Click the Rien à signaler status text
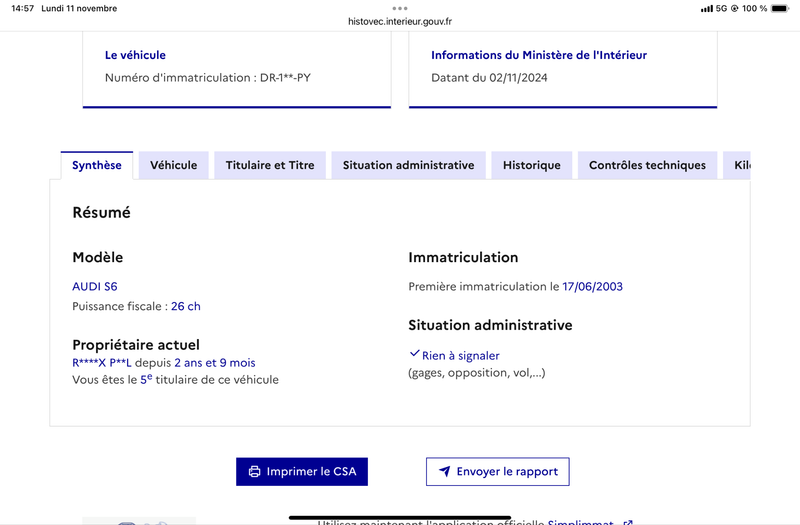 click(x=461, y=356)
